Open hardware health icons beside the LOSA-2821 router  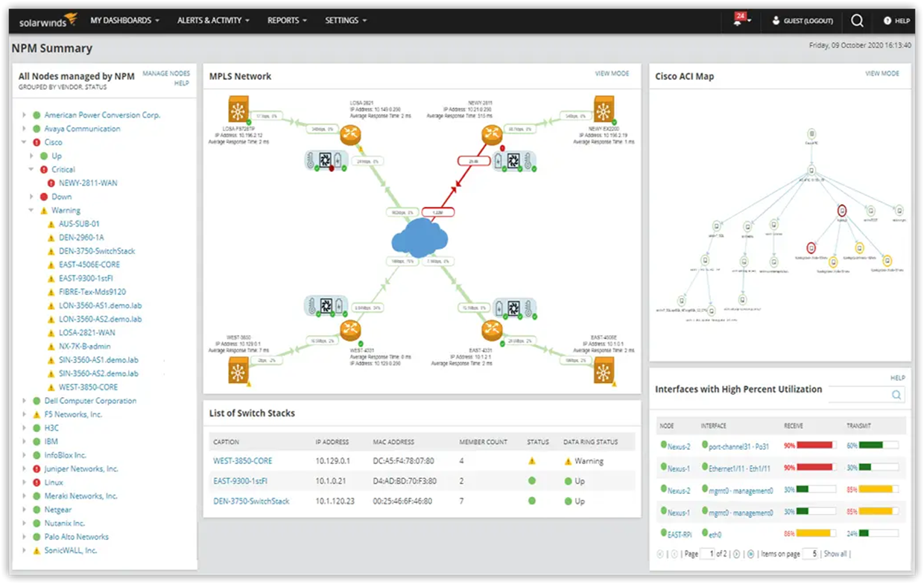326,160
